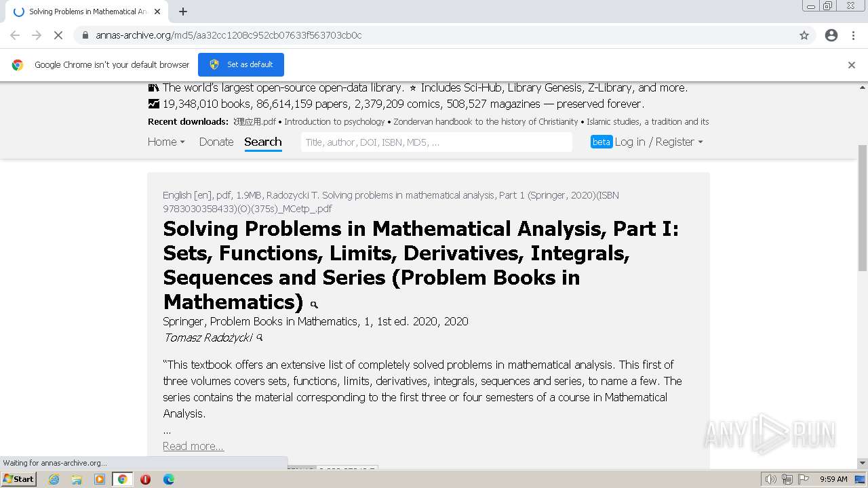
Task: Open the Windows Start menu
Action: point(18,479)
